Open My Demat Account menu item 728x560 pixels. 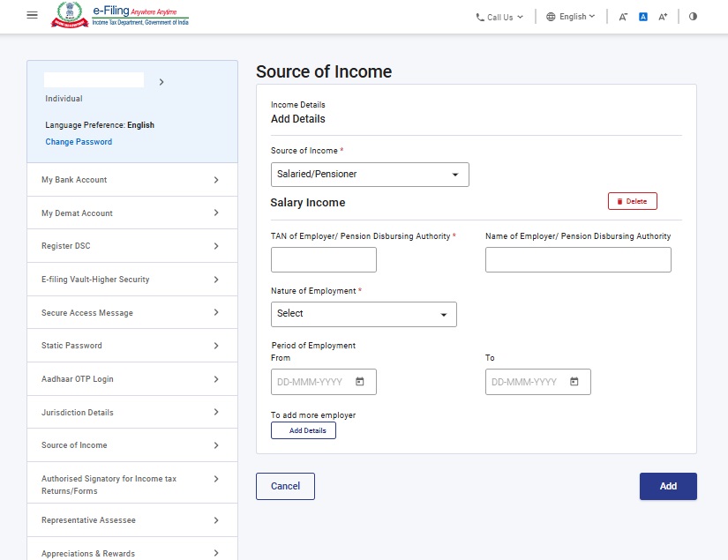point(132,213)
